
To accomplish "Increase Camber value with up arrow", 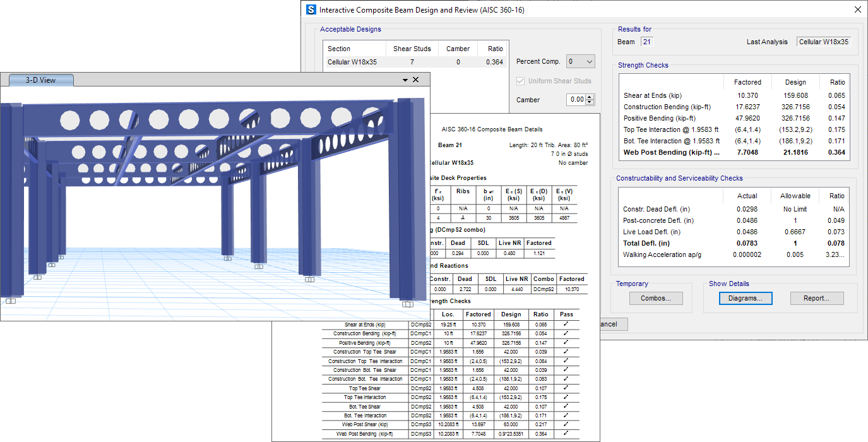I will pyautogui.click(x=590, y=97).
